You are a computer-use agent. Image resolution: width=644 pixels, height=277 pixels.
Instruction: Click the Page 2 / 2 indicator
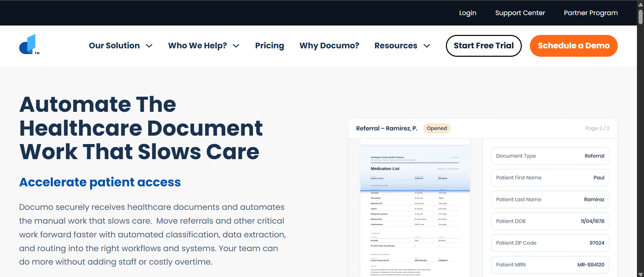pos(597,128)
